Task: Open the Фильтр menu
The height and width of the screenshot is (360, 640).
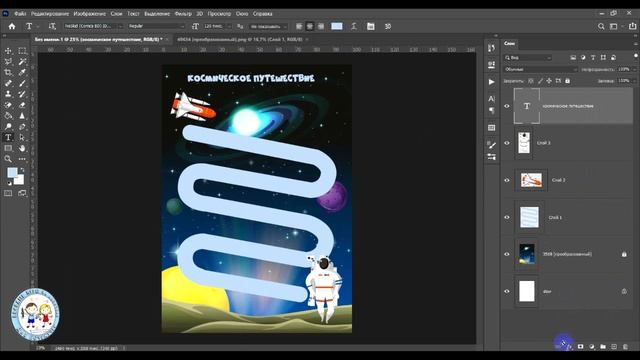Action: point(183,13)
